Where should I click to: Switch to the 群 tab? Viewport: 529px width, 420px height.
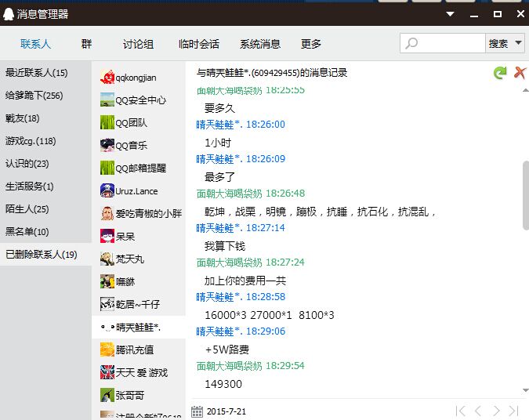click(86, 44)
